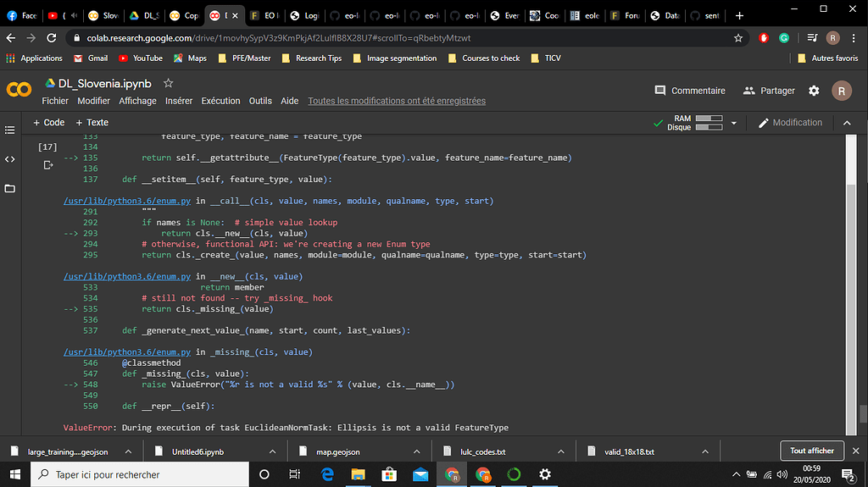The height and width of the screenshot is (487, 868).
Task: Expand options for lulc_codes.txt download
Action: [x=561, y=451]
